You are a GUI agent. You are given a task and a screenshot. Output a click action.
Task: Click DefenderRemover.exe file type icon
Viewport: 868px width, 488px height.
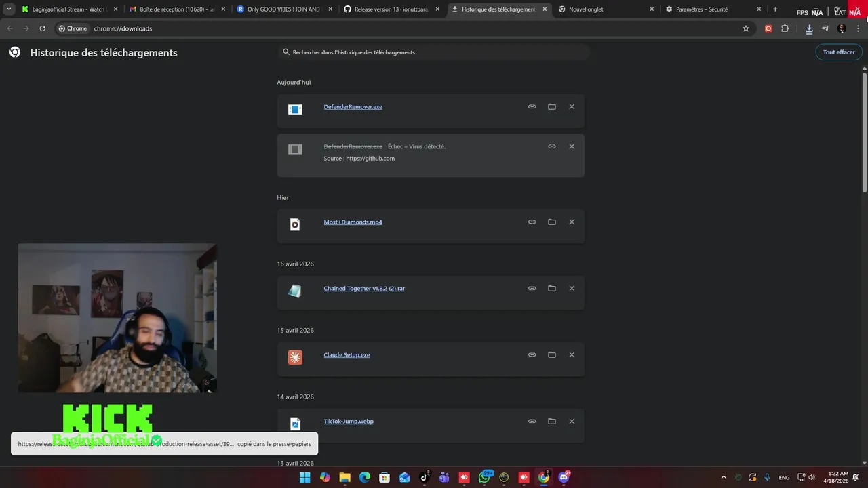click(x=295, y=109)
